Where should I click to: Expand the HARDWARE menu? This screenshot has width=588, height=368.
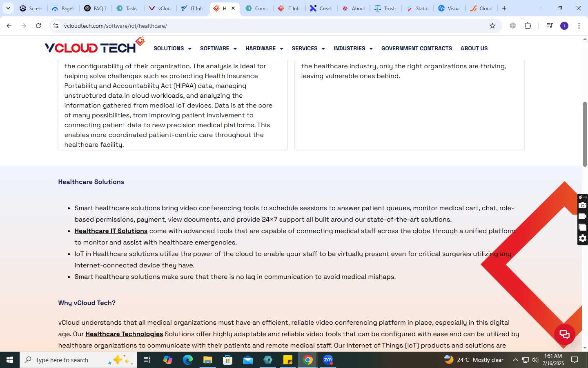click(264, 48)
